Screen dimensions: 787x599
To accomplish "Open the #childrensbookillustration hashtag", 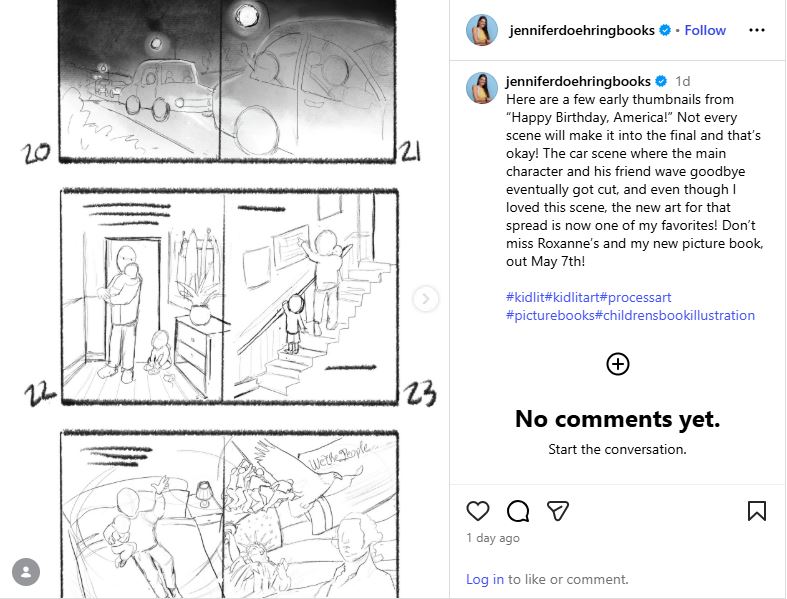I will (x=675, y=315).
